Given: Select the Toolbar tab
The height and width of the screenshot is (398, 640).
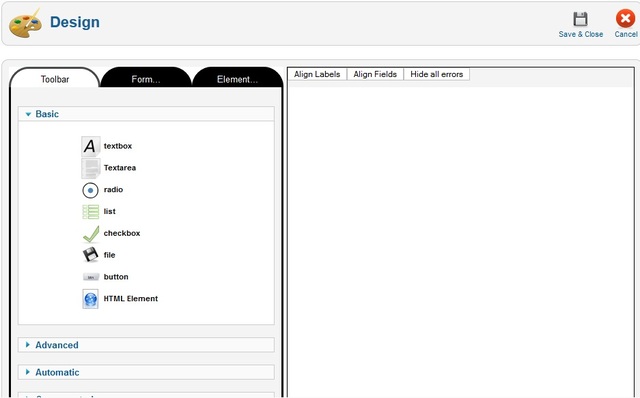Looking at the screenshot, I should point(55,79).
